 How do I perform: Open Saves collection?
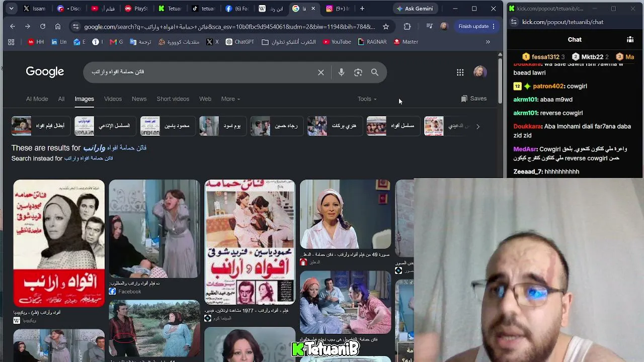[473, 99]
